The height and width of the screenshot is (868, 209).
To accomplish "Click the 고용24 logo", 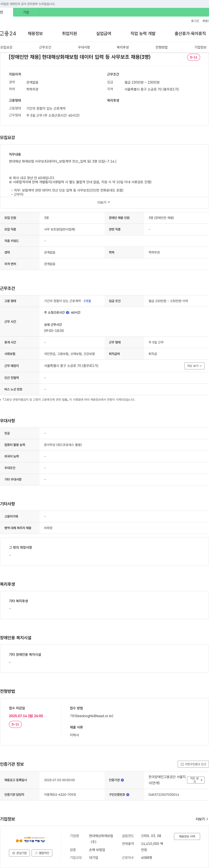I will coord(8,33).
